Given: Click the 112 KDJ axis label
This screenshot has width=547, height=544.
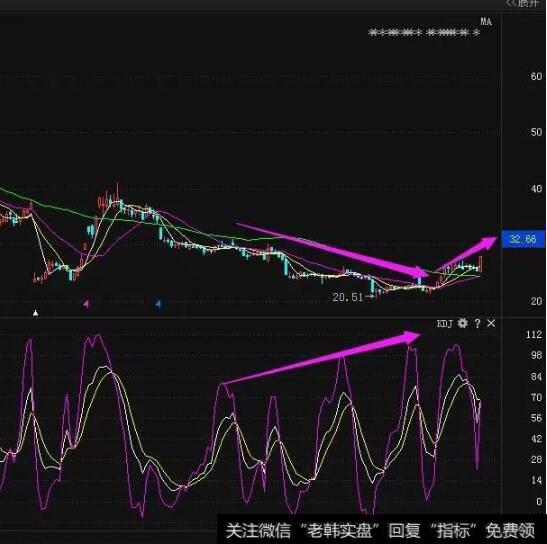Looking at the screenshot, I should pyautogui.click(x=534, y=335).
